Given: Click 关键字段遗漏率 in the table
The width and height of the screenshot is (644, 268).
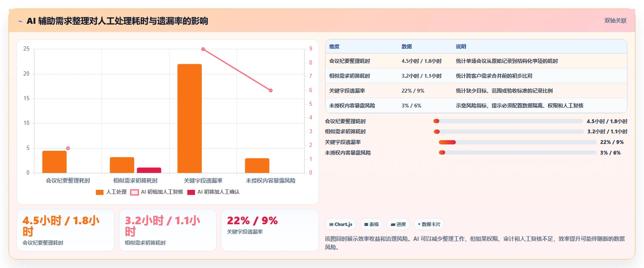Looking at the screenshot, I should tap(347, 91).
